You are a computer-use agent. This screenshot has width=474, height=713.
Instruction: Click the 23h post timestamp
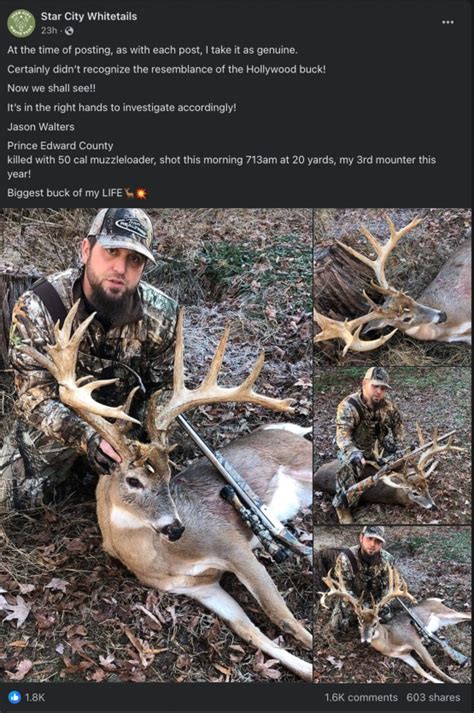(x=49, y=30)
